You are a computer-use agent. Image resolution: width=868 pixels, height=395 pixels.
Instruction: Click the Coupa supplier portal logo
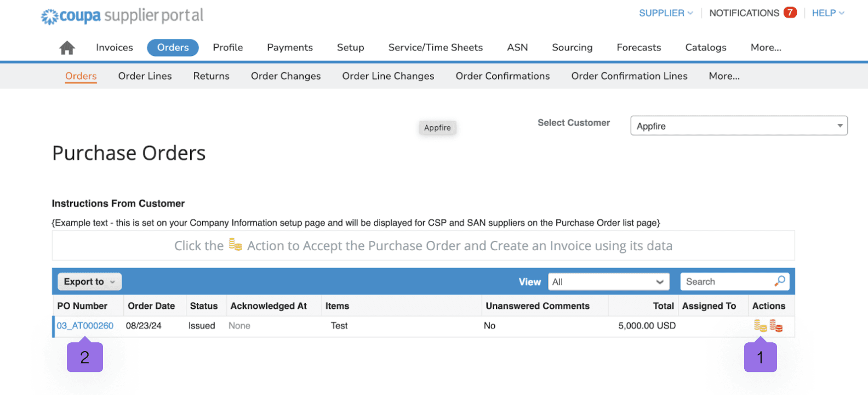point(122,16)
